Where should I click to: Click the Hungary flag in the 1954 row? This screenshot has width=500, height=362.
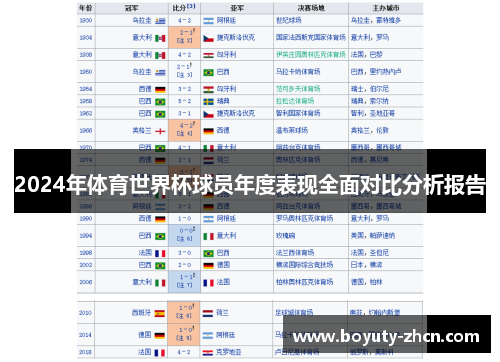(x=208, y=89)
